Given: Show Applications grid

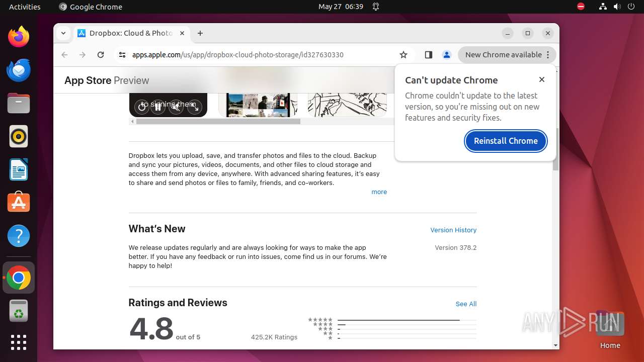Looking at the screenshot, I should (x=19, y=342).
